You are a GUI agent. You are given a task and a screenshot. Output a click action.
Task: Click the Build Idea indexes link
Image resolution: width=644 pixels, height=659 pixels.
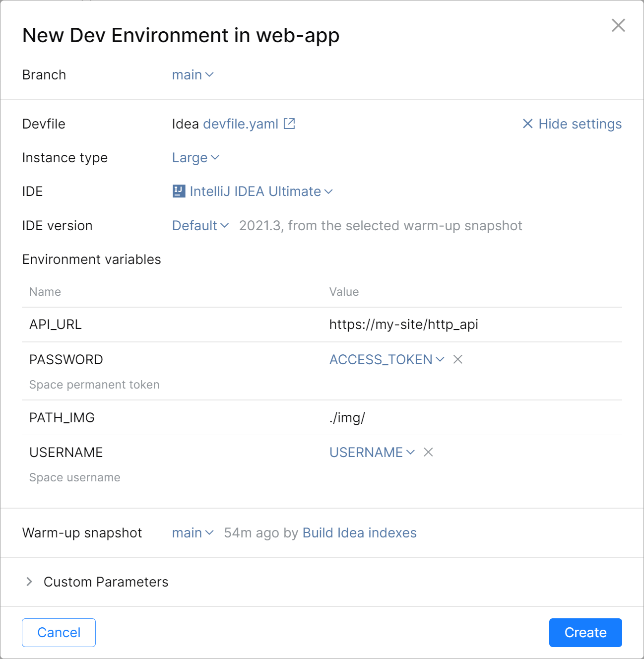pyautogui.click(x=359, y=532)
